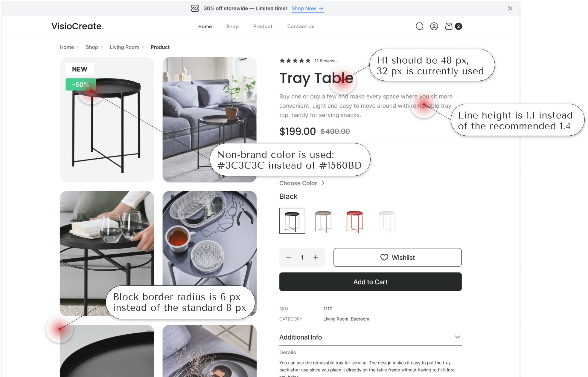The image size is (588, 377).
Task: Click the Add to Cart button
Action: tap(370, 282)
